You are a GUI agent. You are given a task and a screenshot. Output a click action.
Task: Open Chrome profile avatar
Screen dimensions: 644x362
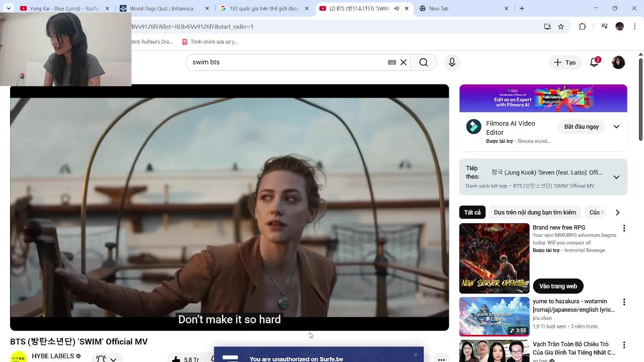point(619,27)
